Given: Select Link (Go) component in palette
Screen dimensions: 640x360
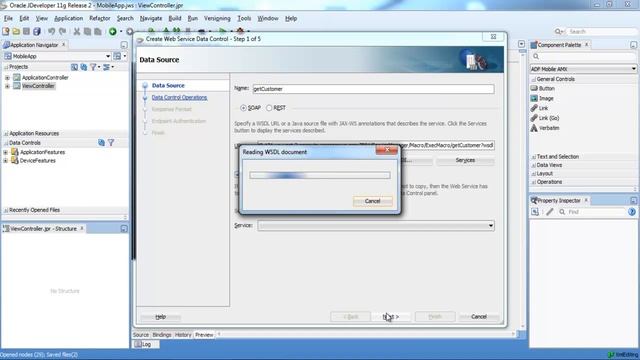Looking at the screenshot, I should coord(544,118).
